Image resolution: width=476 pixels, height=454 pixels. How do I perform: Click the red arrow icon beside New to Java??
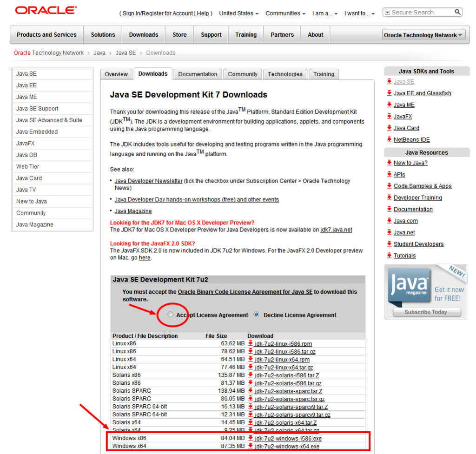[390, 162]
